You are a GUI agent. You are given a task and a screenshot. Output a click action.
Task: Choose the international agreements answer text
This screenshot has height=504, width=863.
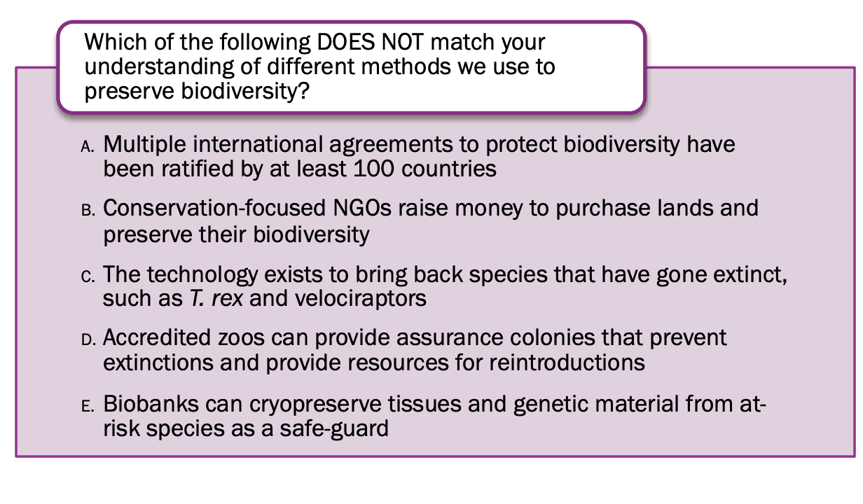419,157
